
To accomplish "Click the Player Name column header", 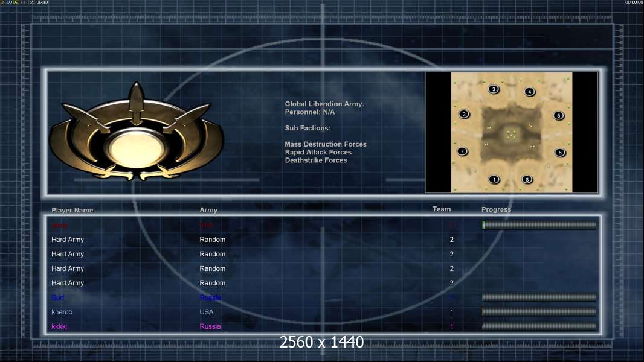I will click(x=72, y=210).
